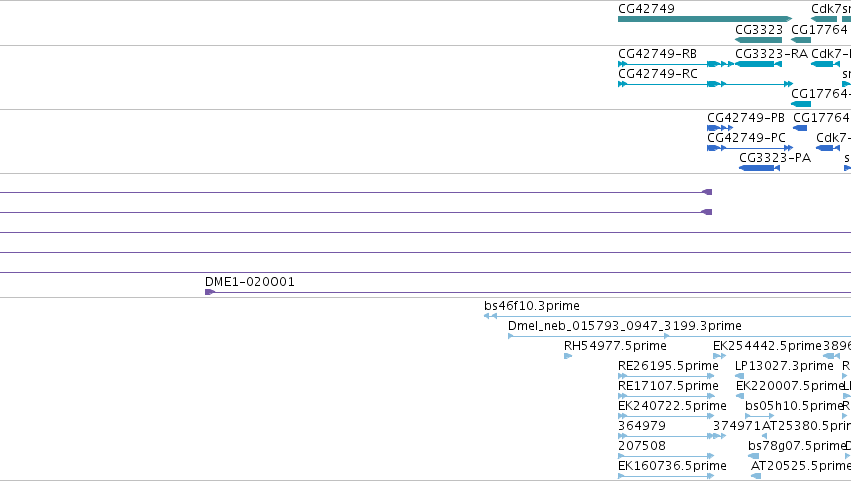Screen dimensions: 851x481
Task: Select the EK220007.5prime EST label
Action: coord(790,386)
